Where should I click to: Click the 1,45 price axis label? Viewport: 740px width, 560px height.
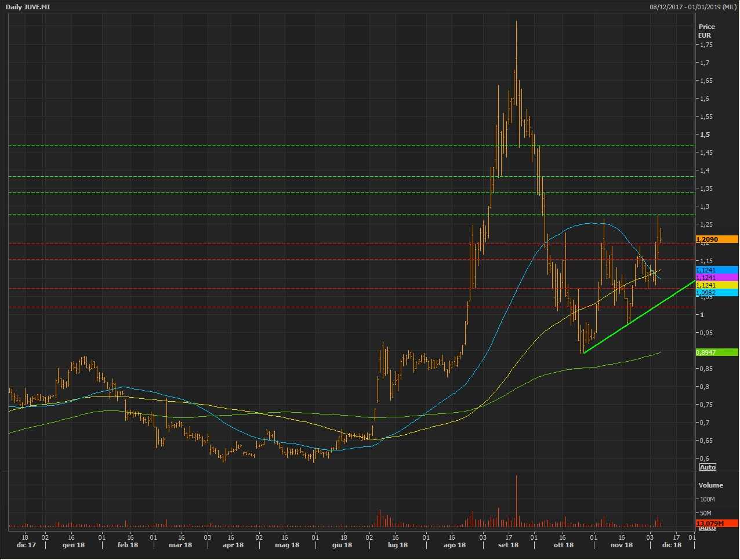706,152
